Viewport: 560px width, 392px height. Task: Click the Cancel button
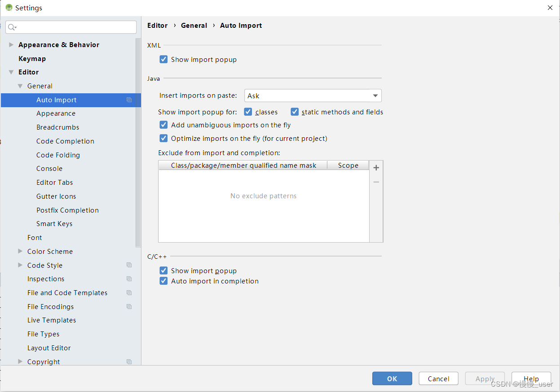(x=438, y=379)
